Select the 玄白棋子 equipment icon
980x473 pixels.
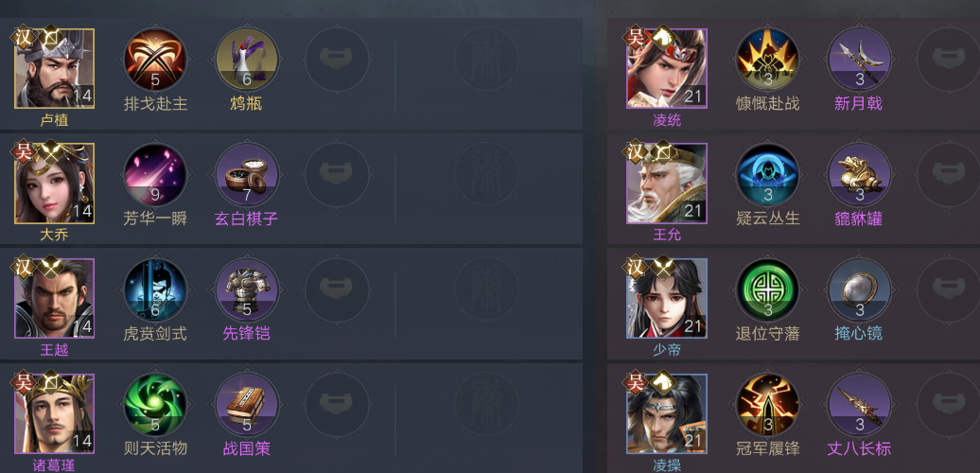click(x=246, y=174)
